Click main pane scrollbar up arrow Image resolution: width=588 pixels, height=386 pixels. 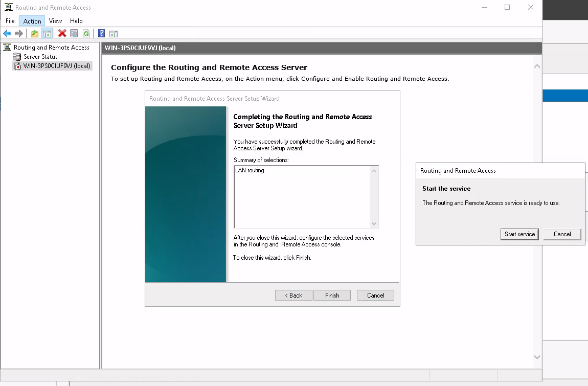(x=537, y=66)
